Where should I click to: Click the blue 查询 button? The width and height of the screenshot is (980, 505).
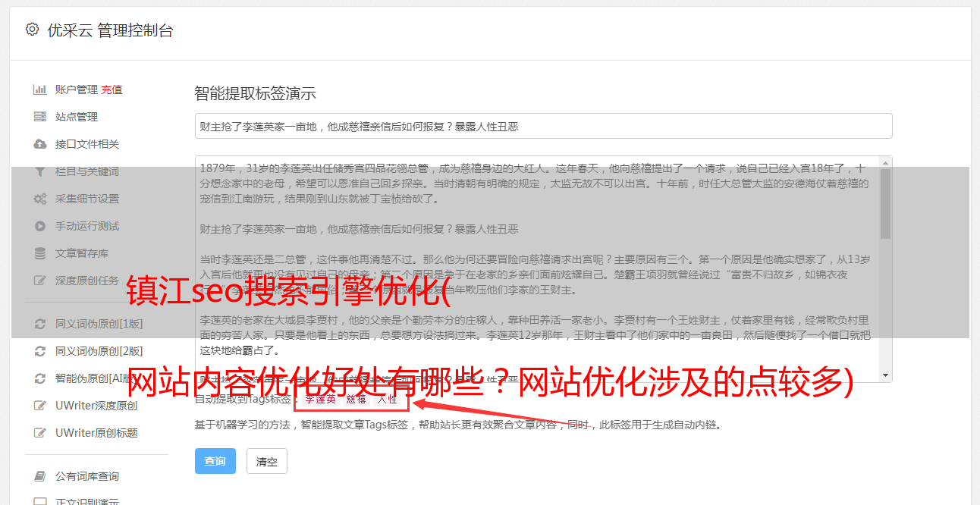point(215,461)
